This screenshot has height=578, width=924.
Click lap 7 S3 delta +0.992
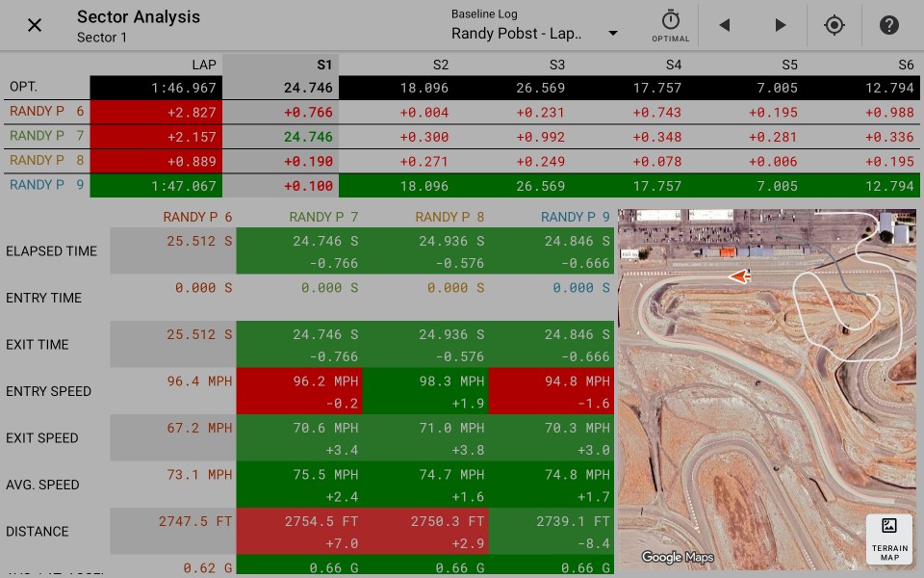[x=540, y=137]
